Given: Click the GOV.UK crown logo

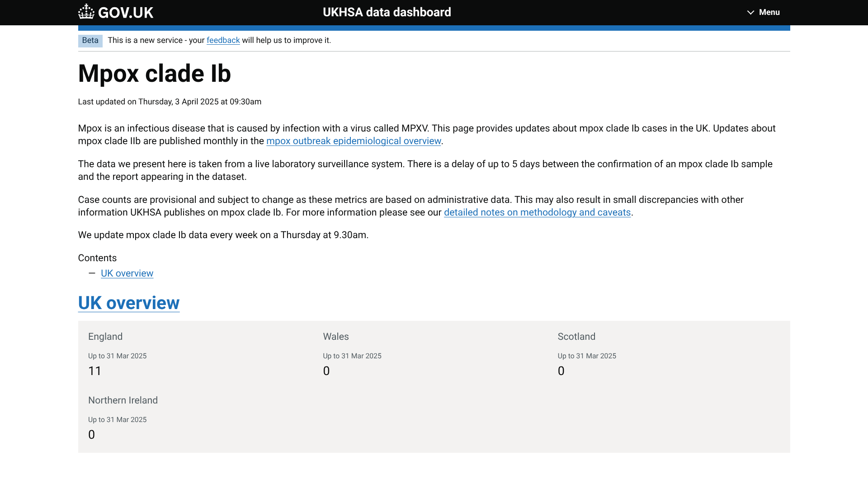Looking at the screenshot, I should click(x=86, y=12).
